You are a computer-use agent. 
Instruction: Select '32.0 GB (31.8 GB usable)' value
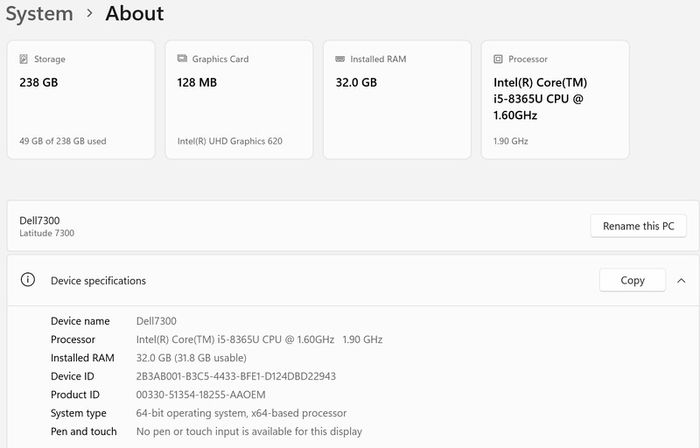pyautogui.click(x=192, y=358)
